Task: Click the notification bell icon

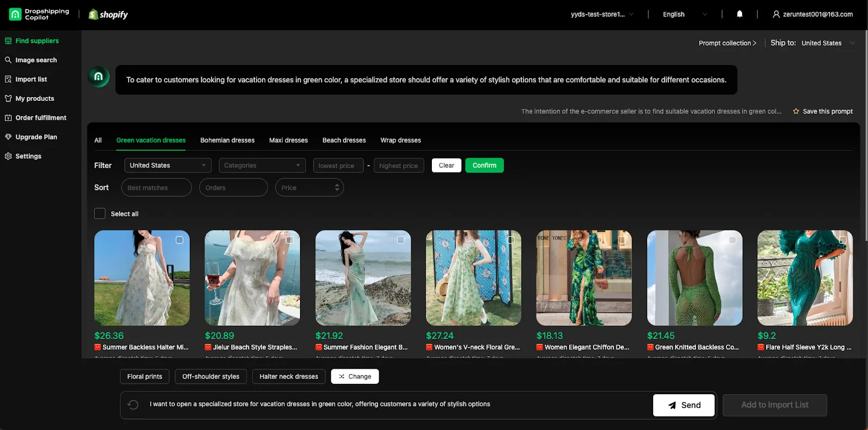Action: [x=739, y=14]
